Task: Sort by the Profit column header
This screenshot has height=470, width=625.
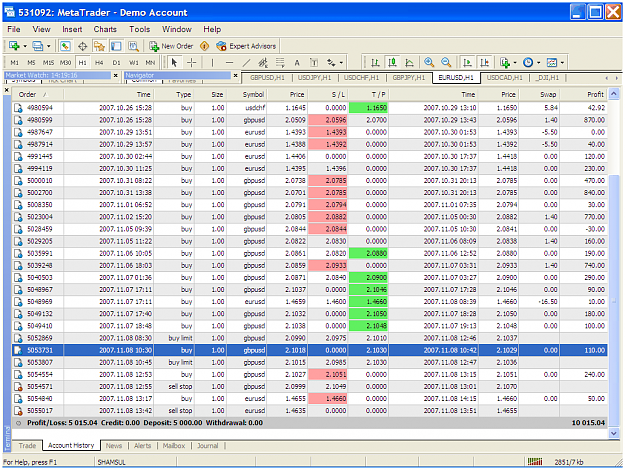Action: click(584, 94)
